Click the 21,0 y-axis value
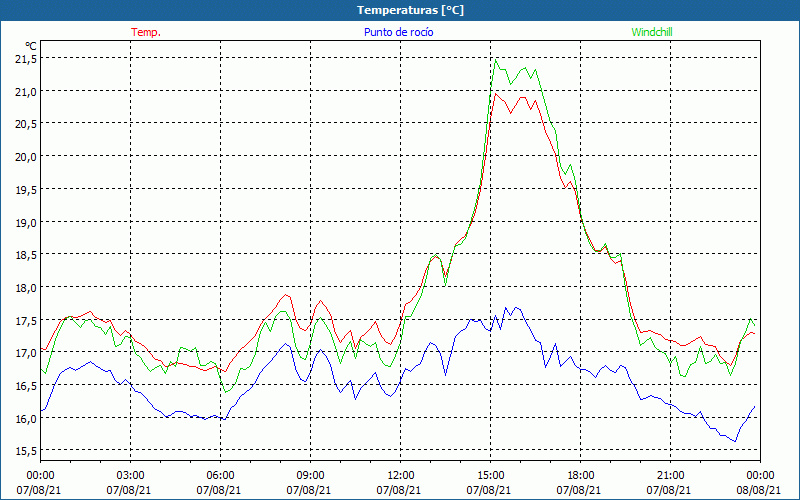 tap(26, 92)
